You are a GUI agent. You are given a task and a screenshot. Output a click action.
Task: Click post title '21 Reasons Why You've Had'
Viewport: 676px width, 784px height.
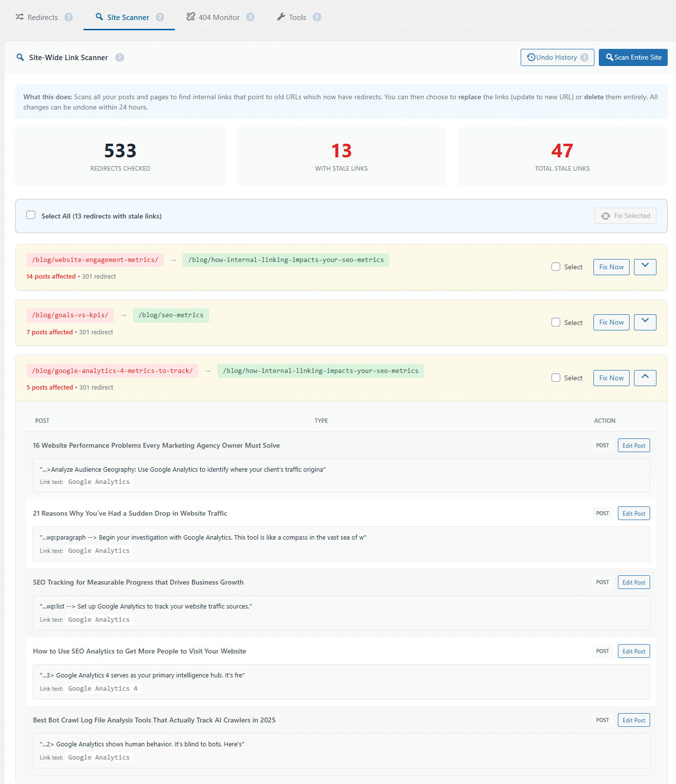(x=130, y=513)
